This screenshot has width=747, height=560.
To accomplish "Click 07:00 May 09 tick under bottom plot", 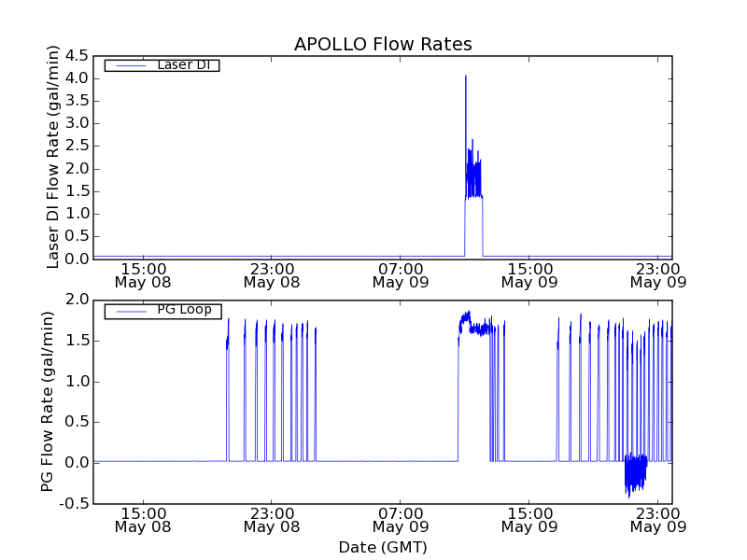I will (x=401, y=520).
